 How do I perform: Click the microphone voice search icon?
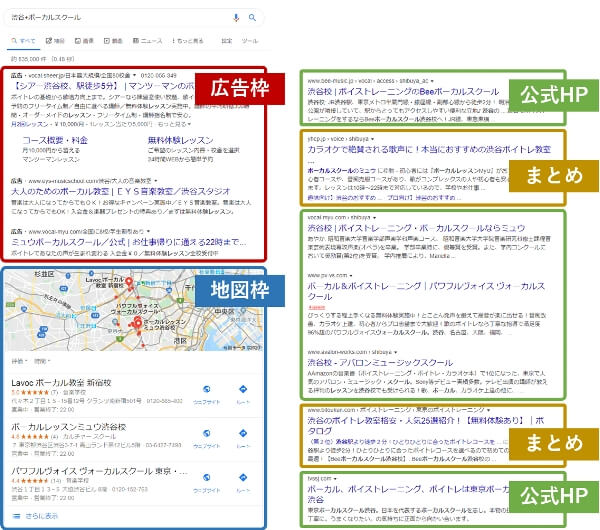pyautogui.click(x=236, y=18)
